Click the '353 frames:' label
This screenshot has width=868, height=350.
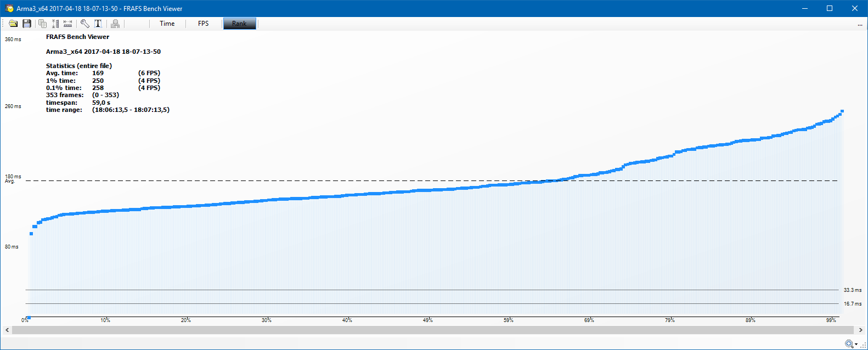click(x=65, y=95)
